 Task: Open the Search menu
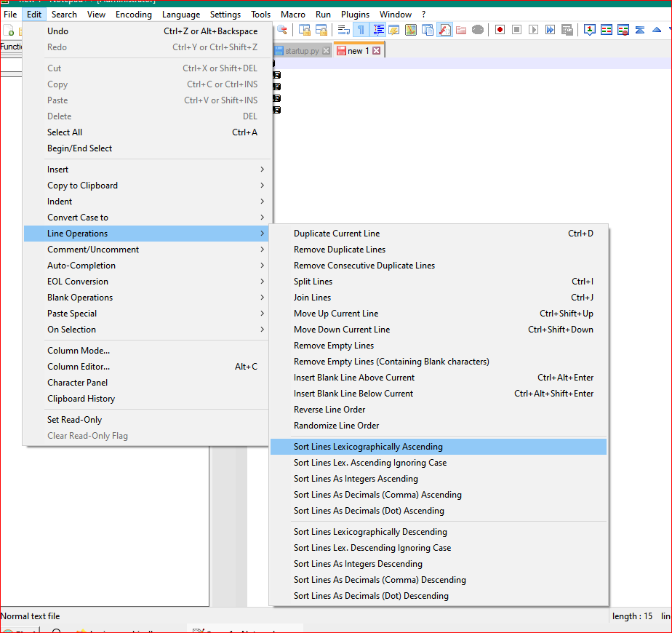click(64, 14)
